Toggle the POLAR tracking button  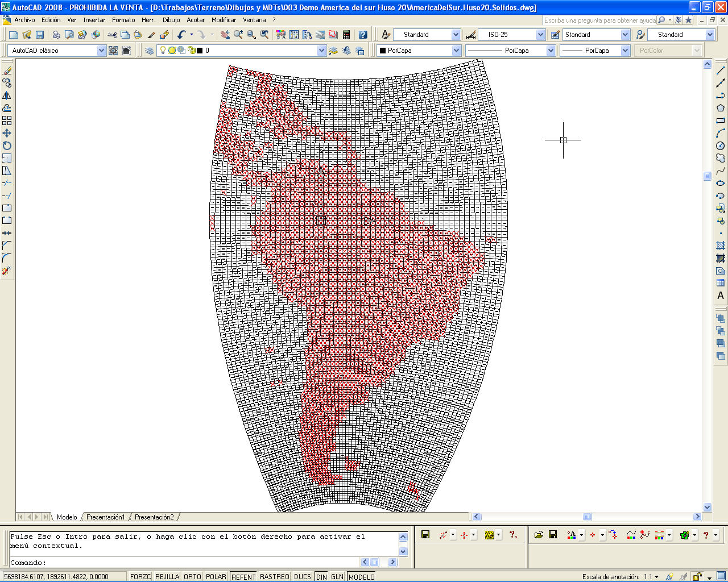tap(216, 576)
